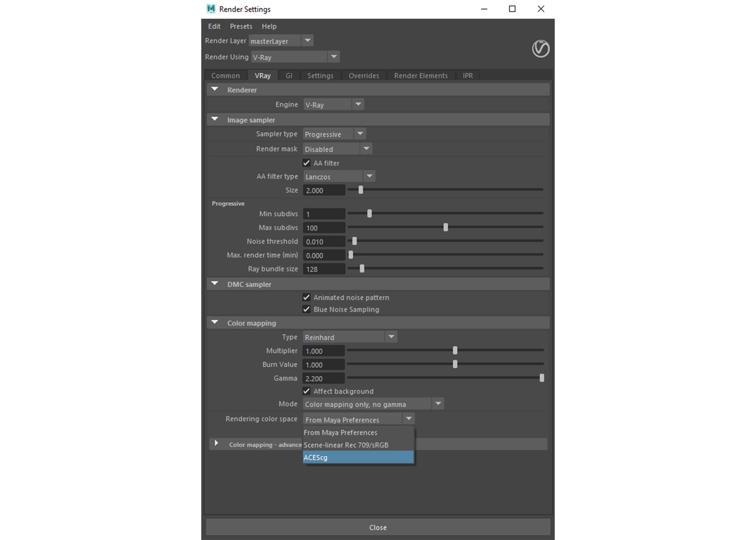The width and height of the screenshot is (756, 540).
Task: Open the Render Layer dropdown arrow
Action: point(308,41)
